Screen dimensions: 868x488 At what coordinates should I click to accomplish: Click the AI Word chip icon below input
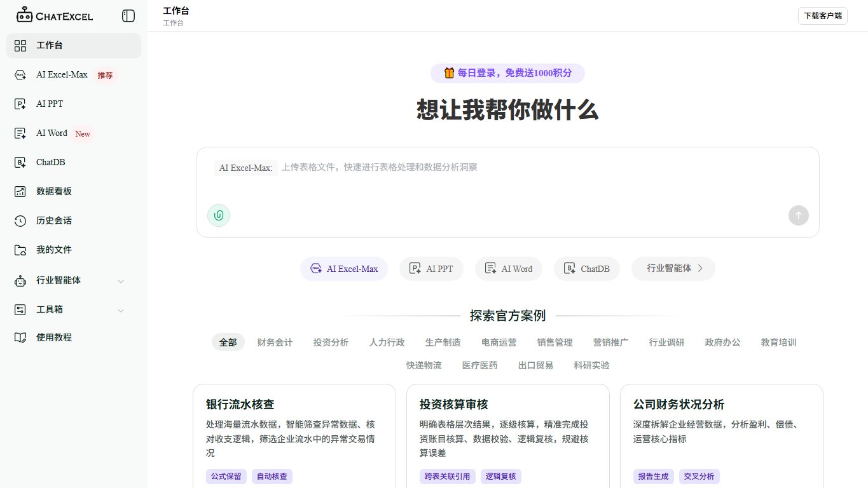(491, 269)
